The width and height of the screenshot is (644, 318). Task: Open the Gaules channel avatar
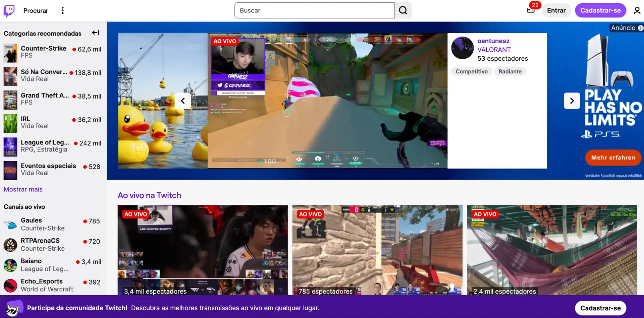pyautogui.click(x=10, y=225)
